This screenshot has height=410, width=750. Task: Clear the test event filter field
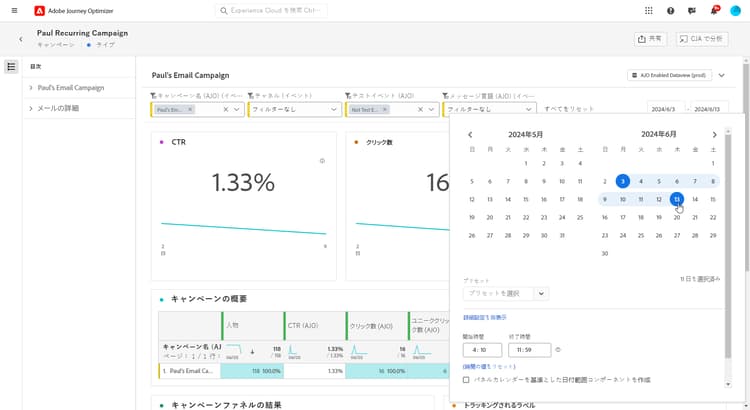(420, 110)
